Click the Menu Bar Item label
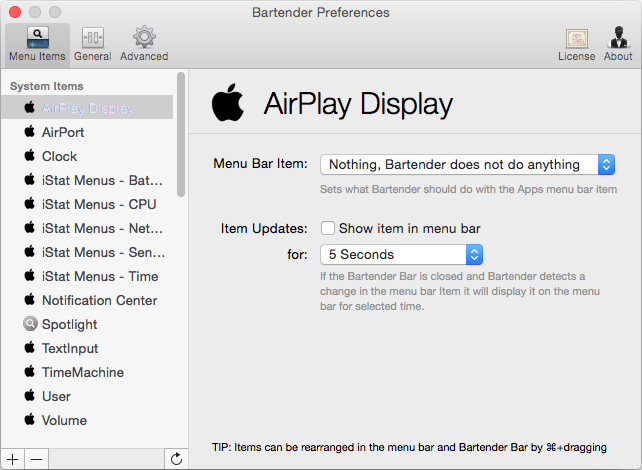 (x=260, y=164)
